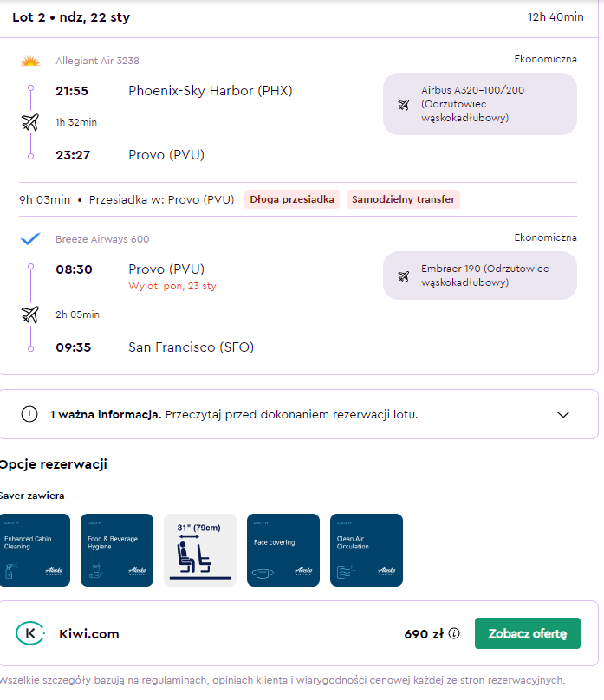
Task: Open the 31" seat pitch tile
Action: pos(200,550)
